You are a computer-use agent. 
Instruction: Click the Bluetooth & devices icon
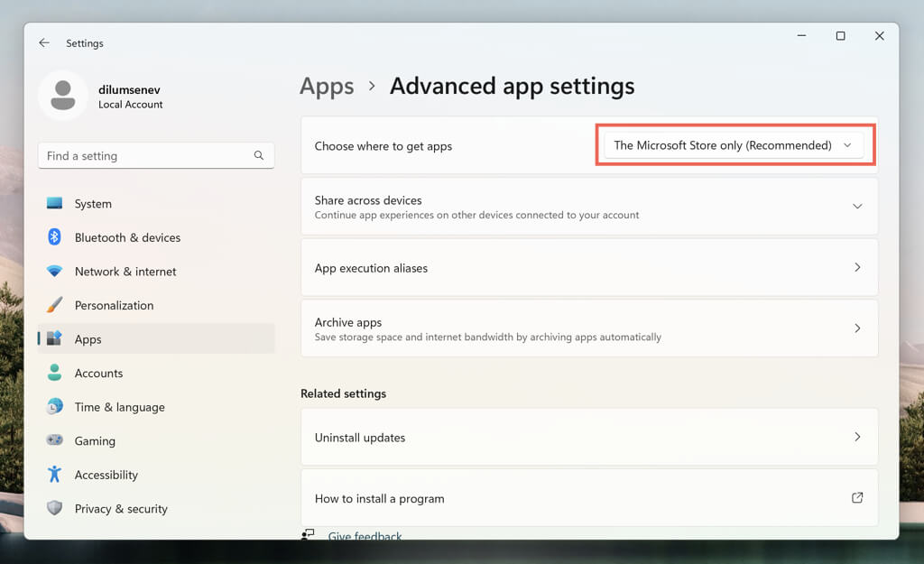click(x=55, y=237)
